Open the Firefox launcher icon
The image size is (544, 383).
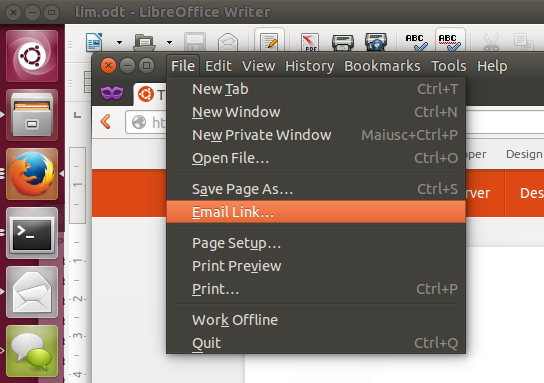point(32,174)
